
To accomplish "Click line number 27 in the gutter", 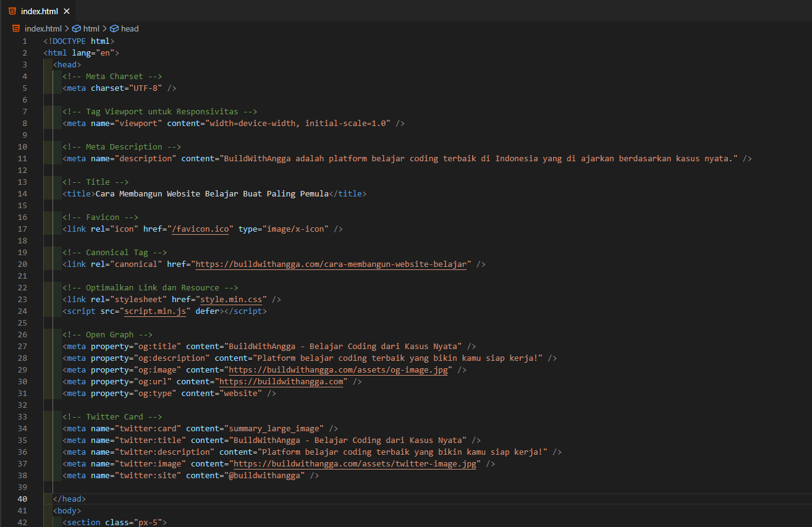I will point(22,346).
